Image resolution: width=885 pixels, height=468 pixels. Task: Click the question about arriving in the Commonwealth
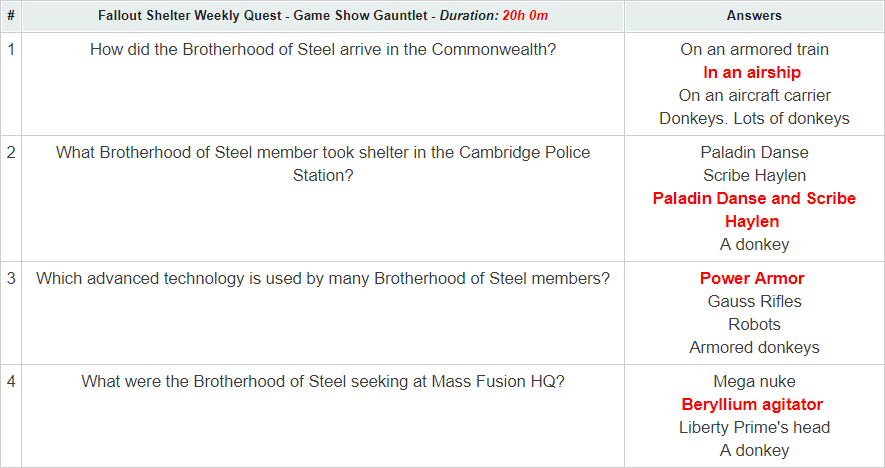coord(323,49)
